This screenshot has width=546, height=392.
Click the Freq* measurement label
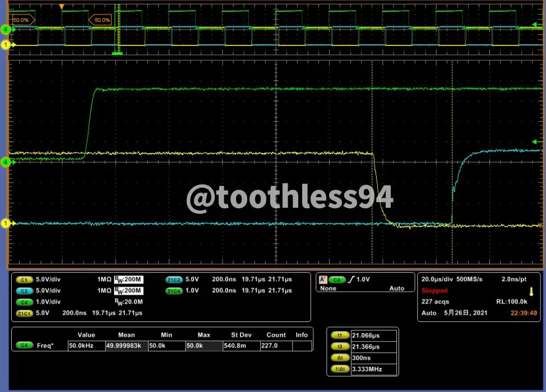tap(45, 346)
